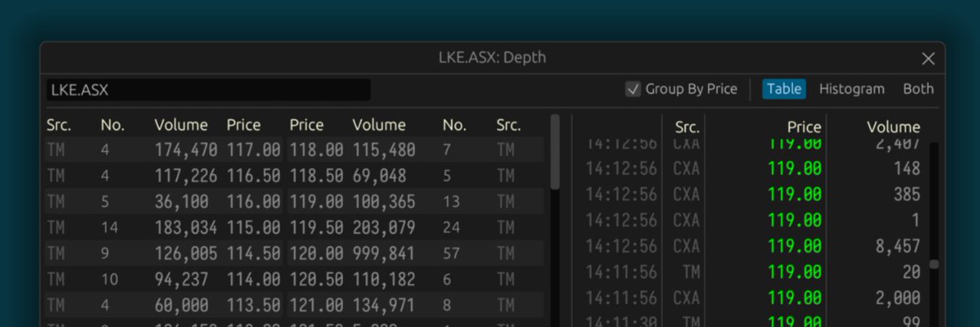Select the 14:11:56 TM trade time
This screenshot has height=327, width=980.
point(621,272)
